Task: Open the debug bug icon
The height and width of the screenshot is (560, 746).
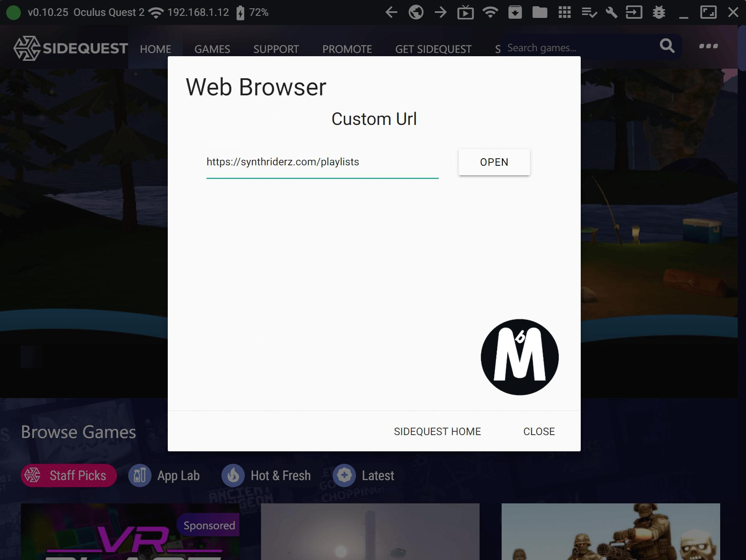Action: click(x=659, y=12)
